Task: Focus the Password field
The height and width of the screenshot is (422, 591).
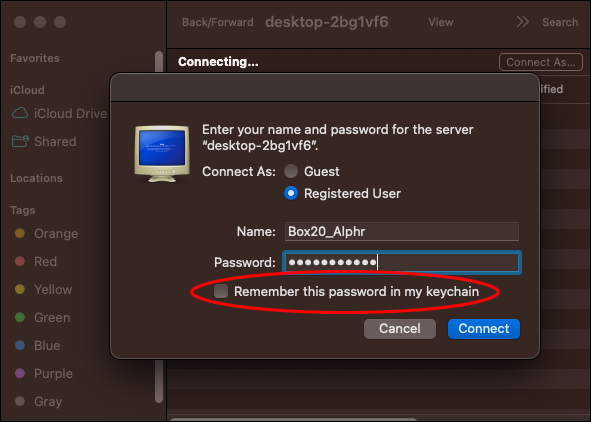Action: pos(402,262)
